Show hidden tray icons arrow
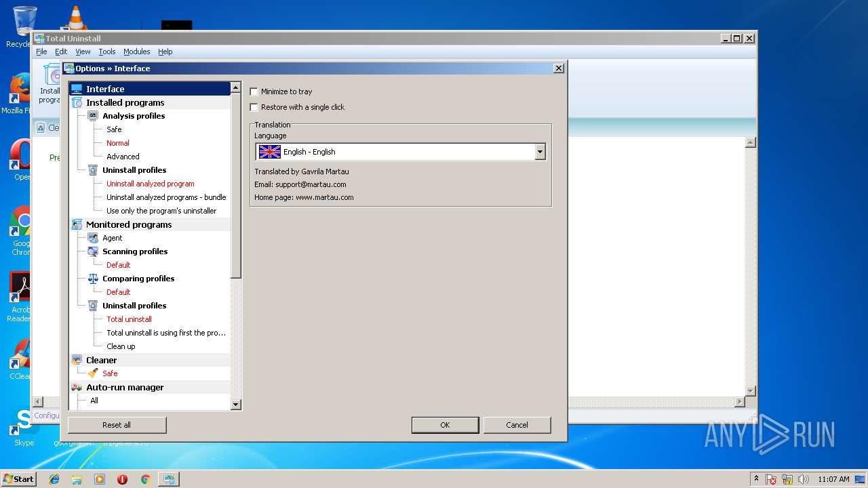This screenshot has width=868, height=488. pyautogui.click(x=756, y=479)
